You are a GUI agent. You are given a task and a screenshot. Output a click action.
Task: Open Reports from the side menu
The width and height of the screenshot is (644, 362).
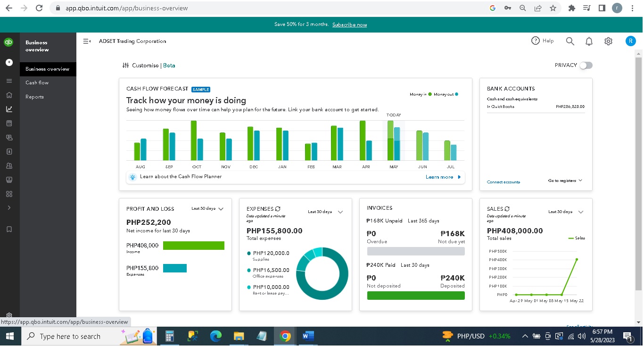tap(34, 97)
